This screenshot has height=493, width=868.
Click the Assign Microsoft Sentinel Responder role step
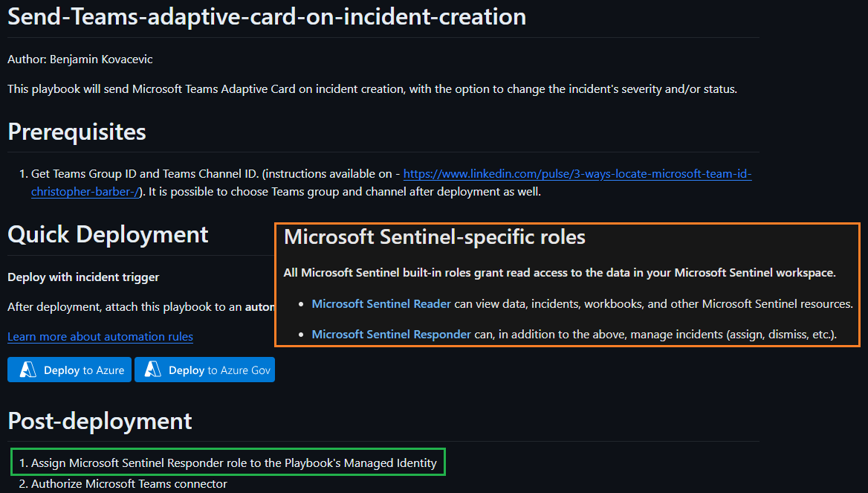click(228, 463)
